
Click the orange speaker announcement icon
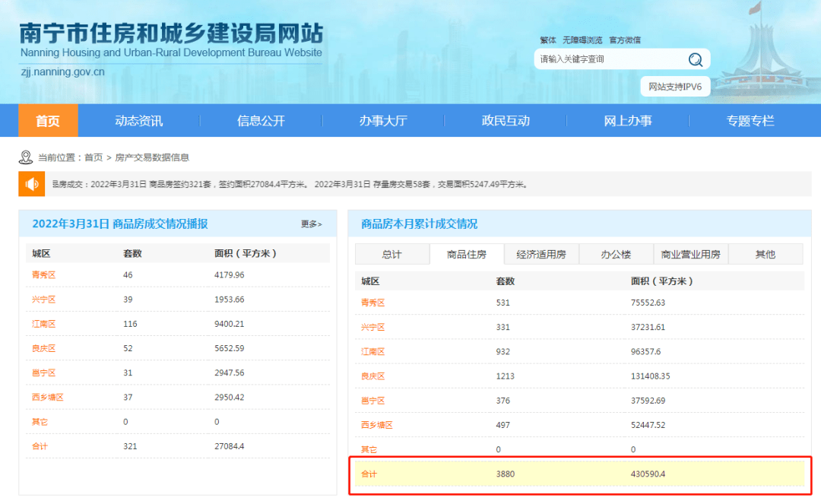point(31,184)
